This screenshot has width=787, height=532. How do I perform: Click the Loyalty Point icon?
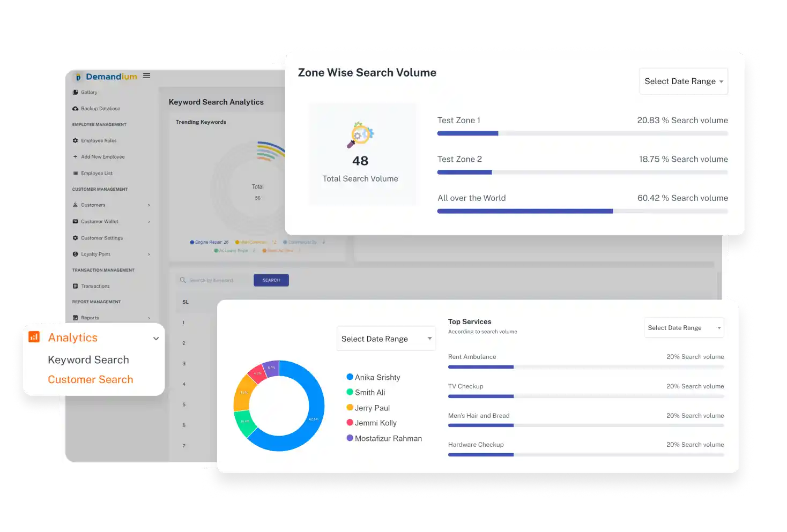(x=76, y=254)
